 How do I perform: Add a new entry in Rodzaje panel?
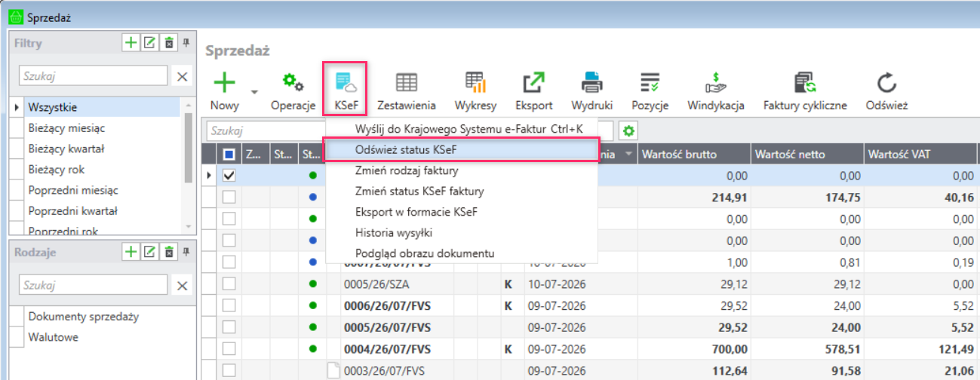click(131, 251)
